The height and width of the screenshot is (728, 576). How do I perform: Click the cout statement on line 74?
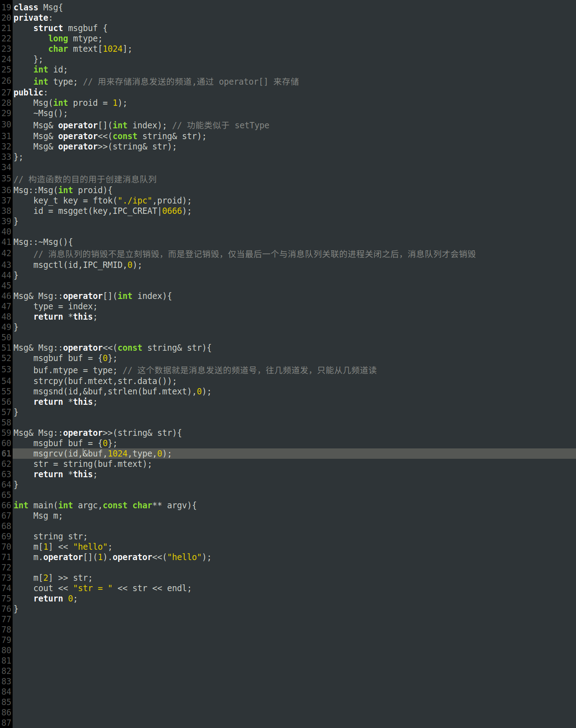(x=113, y=588)
